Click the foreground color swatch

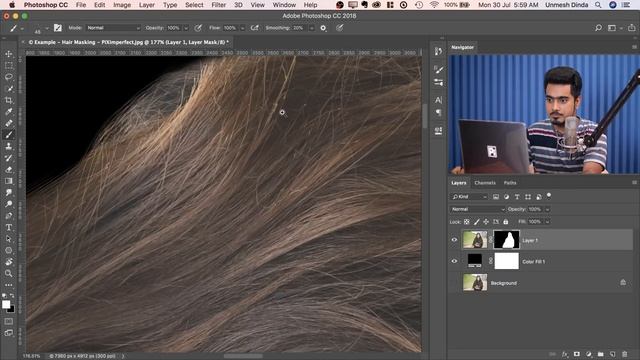[x=6, y=304]
